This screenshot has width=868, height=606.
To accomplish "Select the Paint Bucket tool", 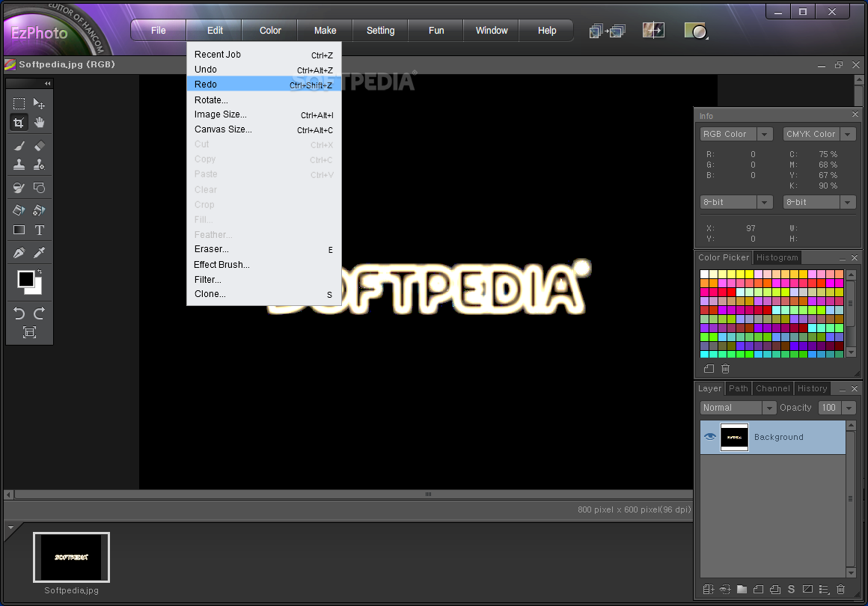I will click(19, 210).
